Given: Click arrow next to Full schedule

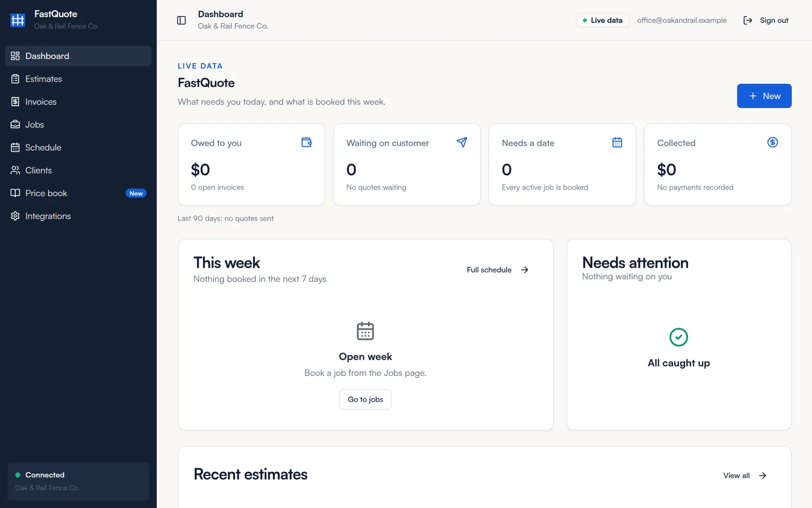Looking at the screenshot, I should [525, 270].
